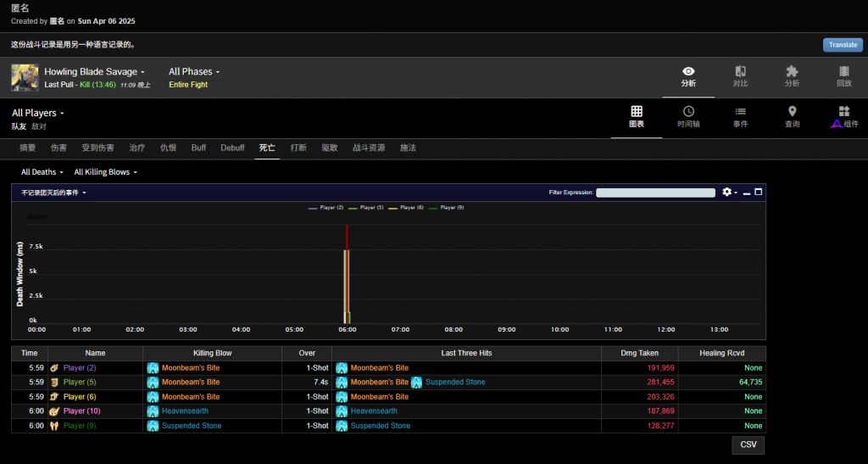
Task: Expand the Howling Blade Savage dropdown
Action: pyautogui.click(x=95, y=72)
